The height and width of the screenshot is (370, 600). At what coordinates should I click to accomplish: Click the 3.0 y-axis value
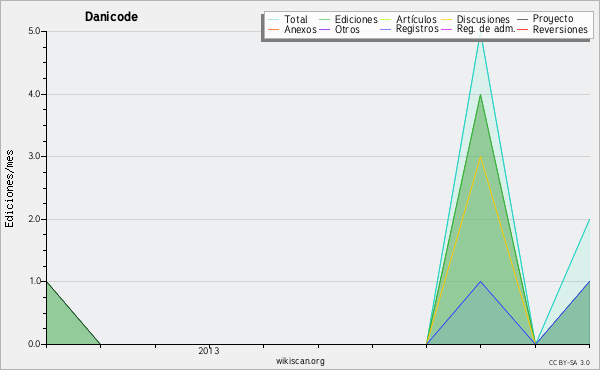point(34,156)
